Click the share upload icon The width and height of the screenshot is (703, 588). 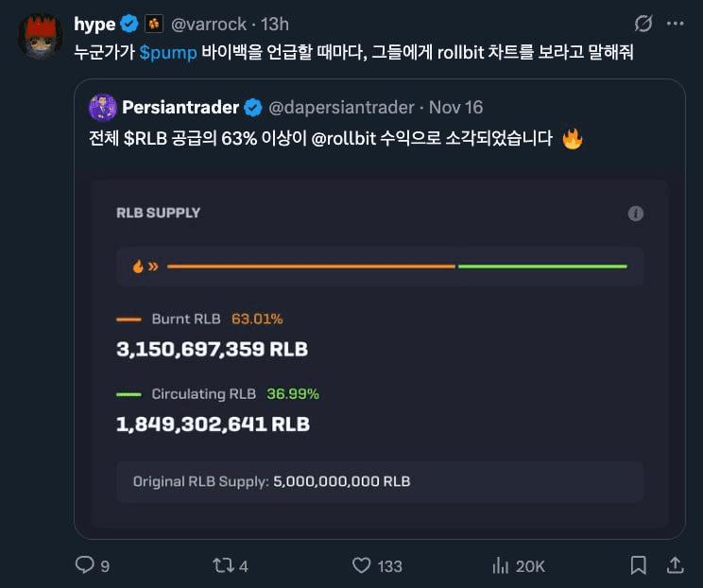(675, 564)
